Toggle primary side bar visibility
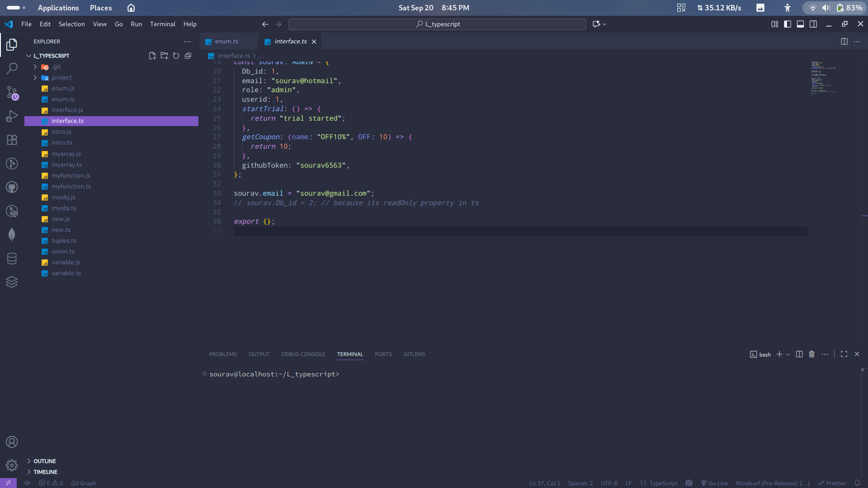The image size is (868, 488). click(x=787, y=24)
